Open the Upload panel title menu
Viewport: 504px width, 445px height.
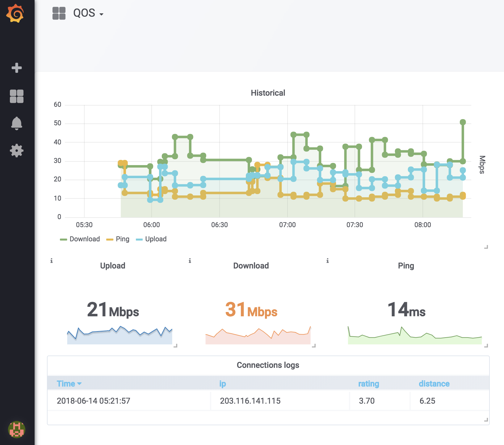click(x=113, y=266)
